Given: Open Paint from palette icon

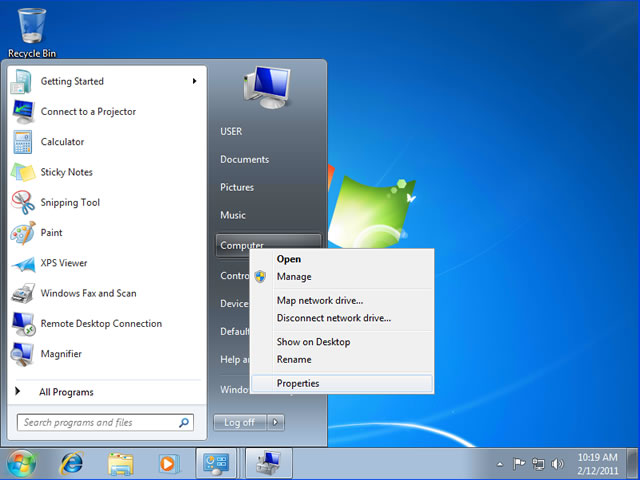Looking at the screenshot, I should coord(23,233).
